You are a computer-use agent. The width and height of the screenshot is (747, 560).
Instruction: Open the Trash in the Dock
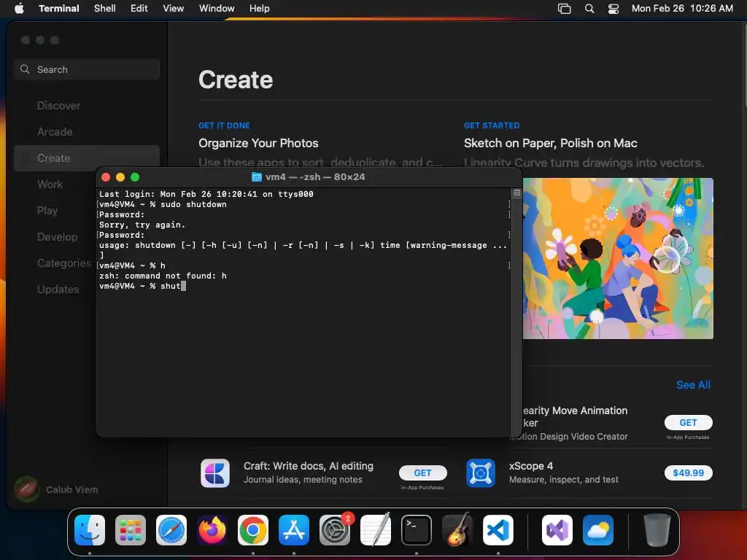click(x=657, y=530)
